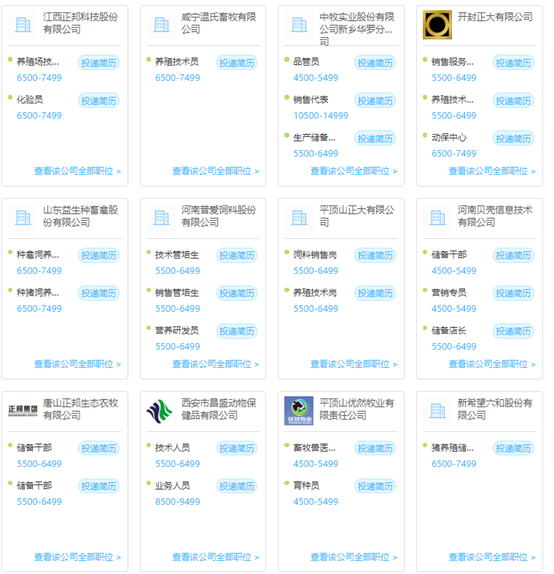The image size is (554, 574).
Task: View all positions at 江西正邦科技
Action: coord(78,171)
